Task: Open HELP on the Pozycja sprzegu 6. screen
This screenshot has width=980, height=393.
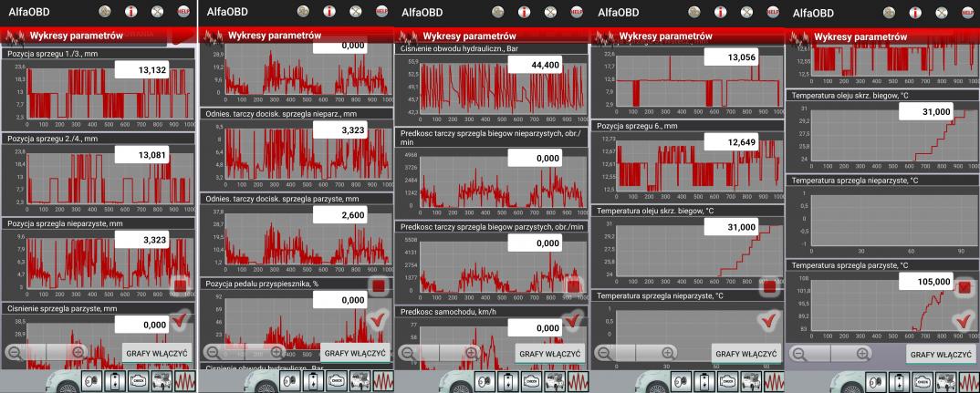Action: tap(773, 11)
